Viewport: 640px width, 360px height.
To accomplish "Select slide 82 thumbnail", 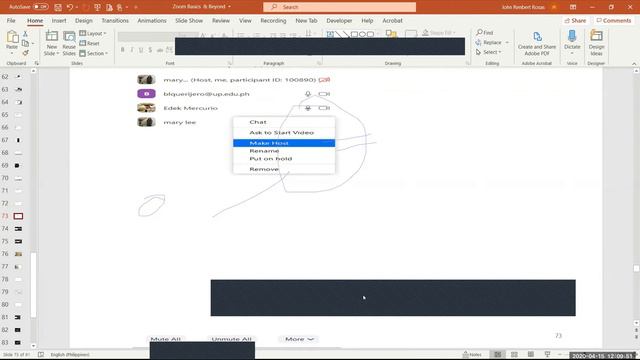I will click(18, 330).
